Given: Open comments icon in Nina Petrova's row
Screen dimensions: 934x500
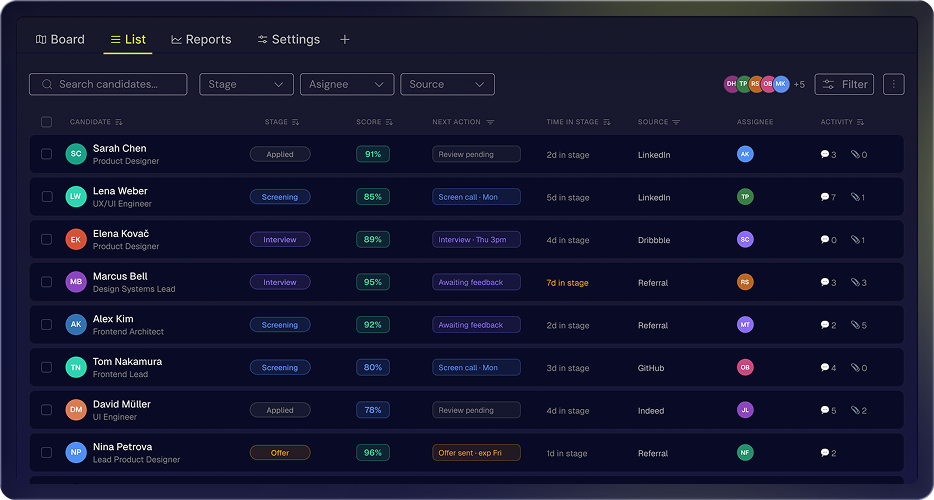Looking at the screenshot, I should [825, 453].
